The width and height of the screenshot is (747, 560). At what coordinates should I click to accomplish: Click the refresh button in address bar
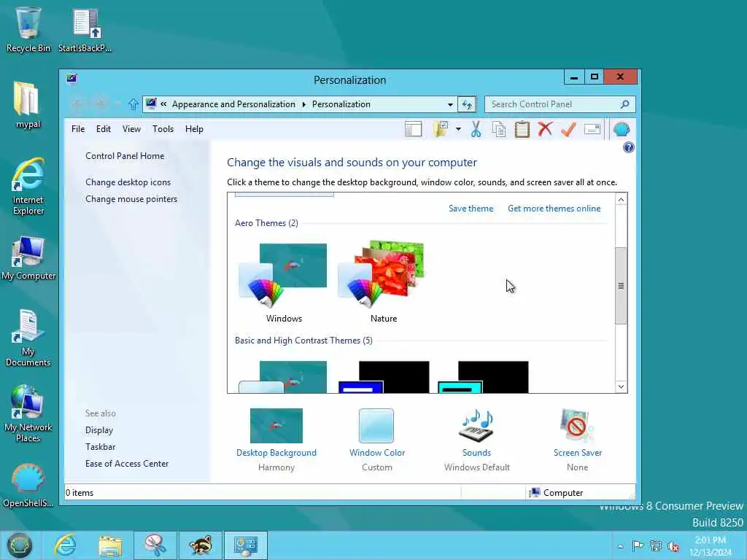pos(467,104)
